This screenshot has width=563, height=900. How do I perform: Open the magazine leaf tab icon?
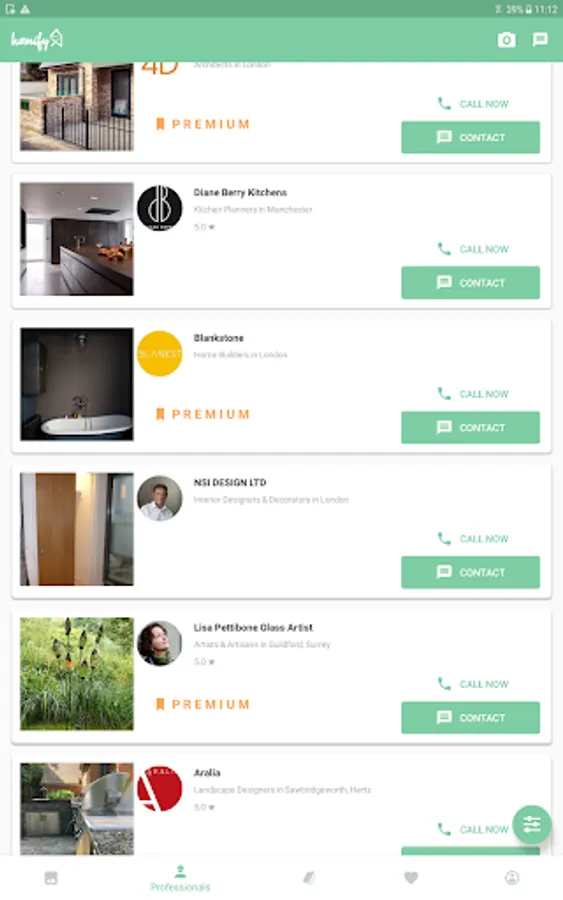click(x=309, y=878)
